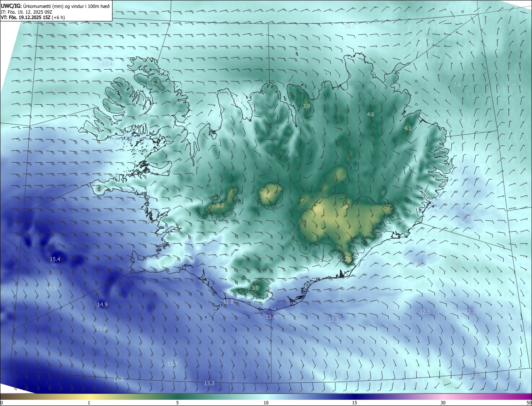Click the 13.3 value label on the map

coord(209,383)
